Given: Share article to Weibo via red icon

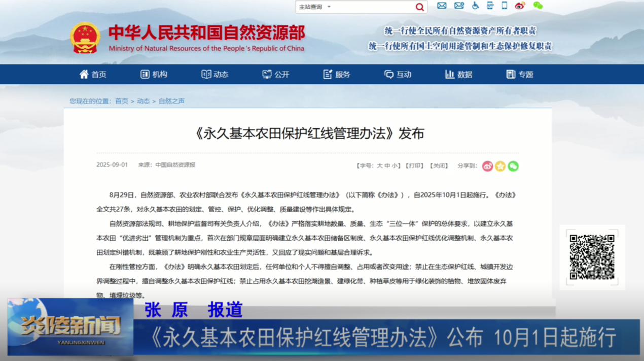Looking at the screenshot, I should point(487,166).
